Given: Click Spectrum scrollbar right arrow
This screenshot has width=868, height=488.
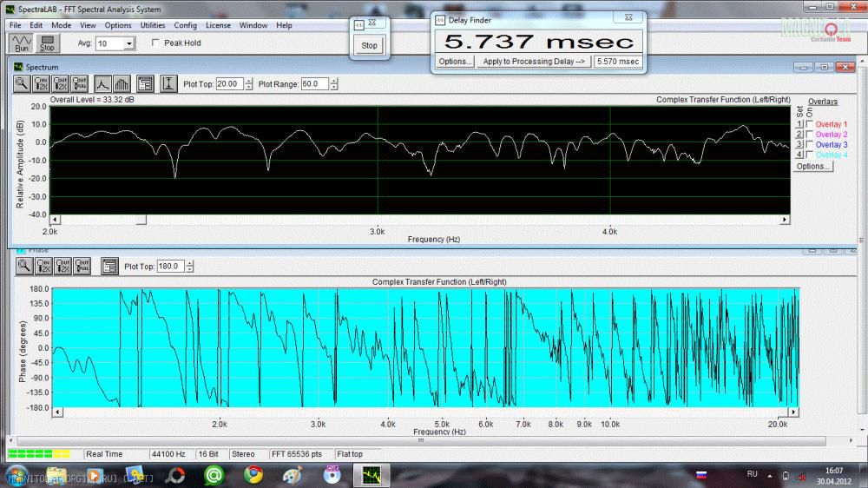Looking at the screenshot, I should [x=785, y=220].
